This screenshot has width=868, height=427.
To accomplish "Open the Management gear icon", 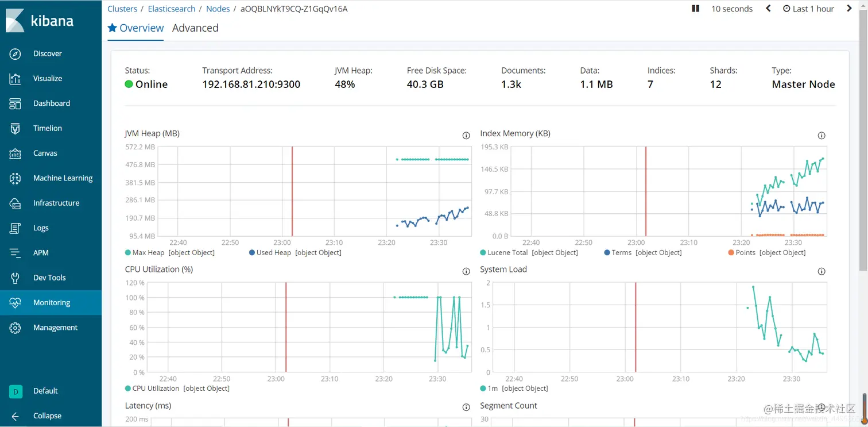I will pos(15,328).
